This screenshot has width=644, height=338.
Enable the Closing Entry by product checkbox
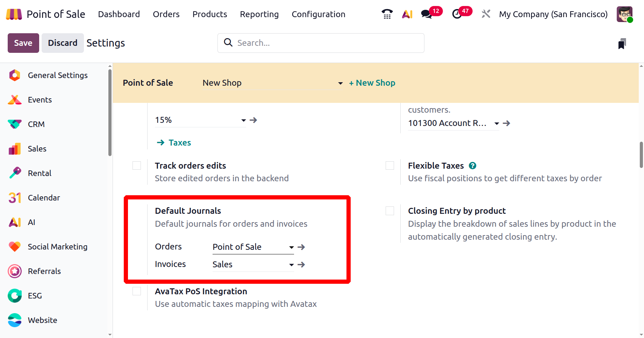coord(390,211)
